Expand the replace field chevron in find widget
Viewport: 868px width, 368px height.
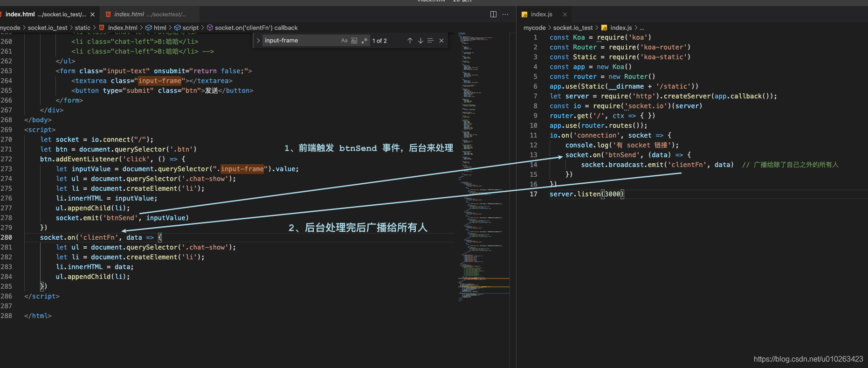258,41
